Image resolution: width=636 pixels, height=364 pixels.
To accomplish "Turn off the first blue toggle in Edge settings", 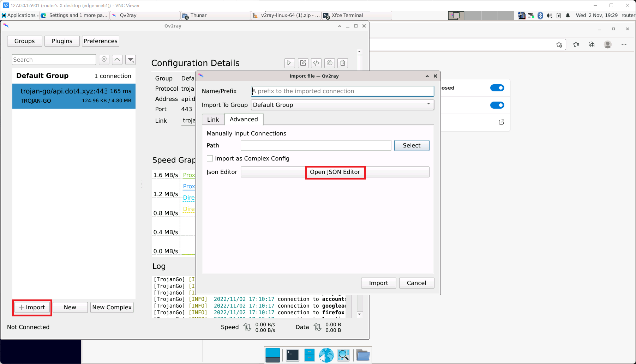I will [497, 88].
